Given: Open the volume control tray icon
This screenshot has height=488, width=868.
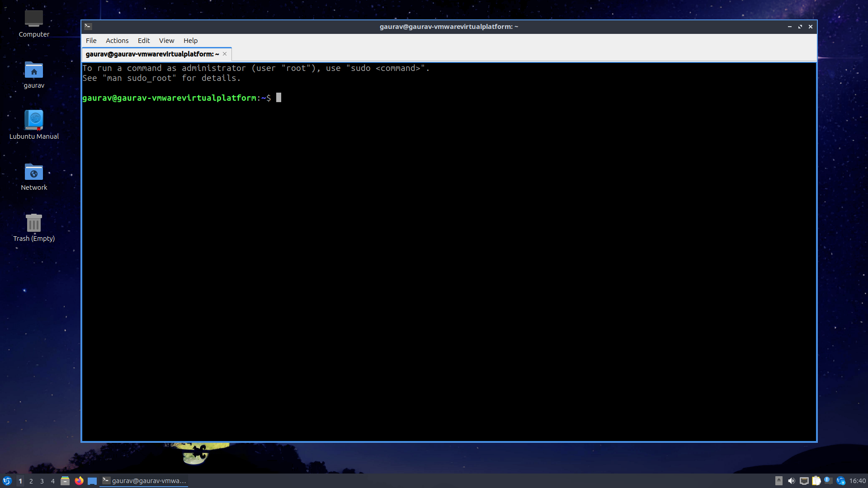Looking at the screenshot, I should point(791,481).
